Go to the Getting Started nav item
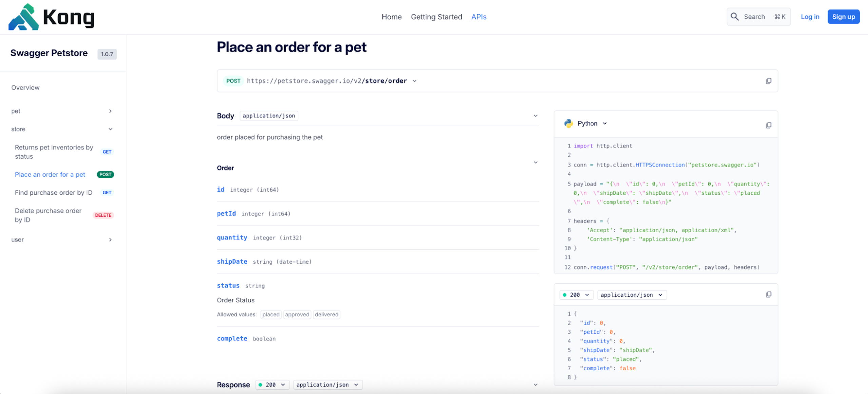Viewport: 868px width, 394px height. pyautogui.click(x=436, y=17)
